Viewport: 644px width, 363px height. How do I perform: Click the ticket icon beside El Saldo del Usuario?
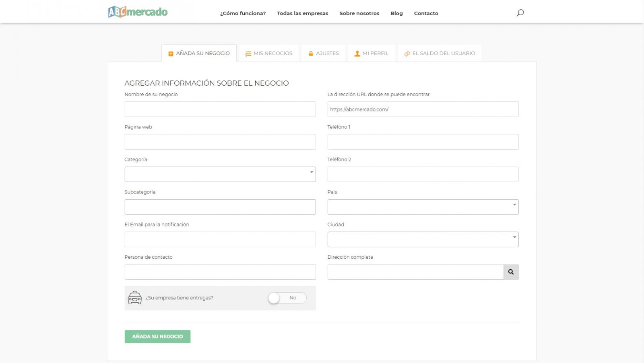coord(407,54)
